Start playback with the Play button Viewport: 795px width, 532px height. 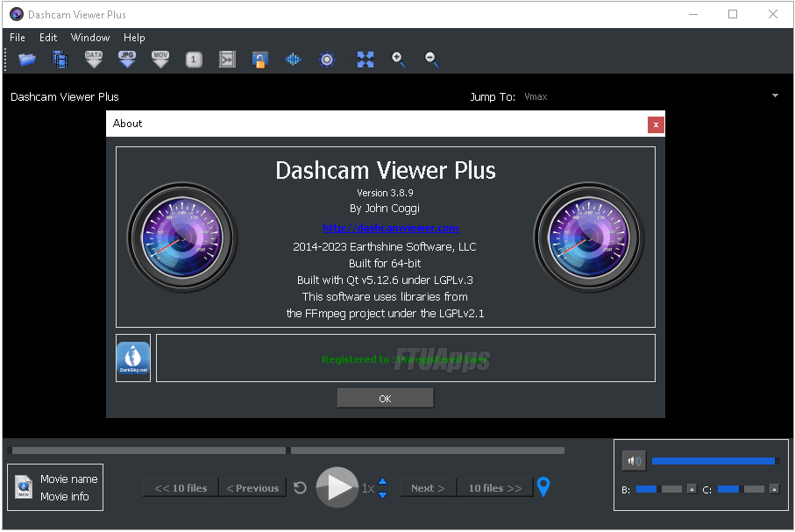click(x=337, y=487)
